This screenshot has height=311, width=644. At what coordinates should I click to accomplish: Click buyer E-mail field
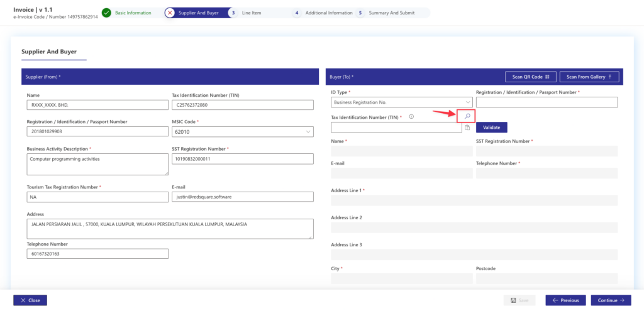tap(402, 173)
